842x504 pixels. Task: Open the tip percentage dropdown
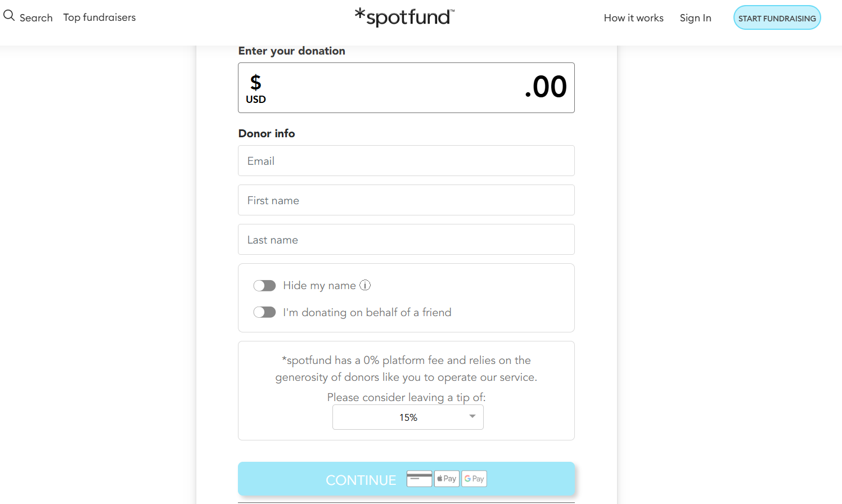[x=408, y=417]
